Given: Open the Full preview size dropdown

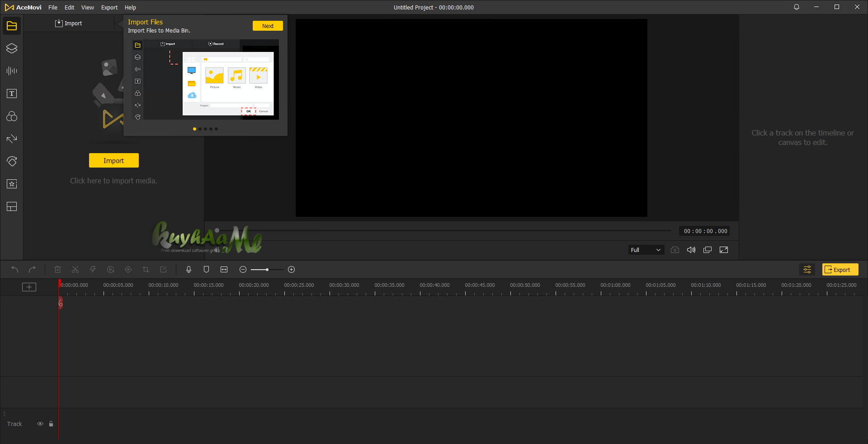Looking at the screenshot, I should (646, 250).
